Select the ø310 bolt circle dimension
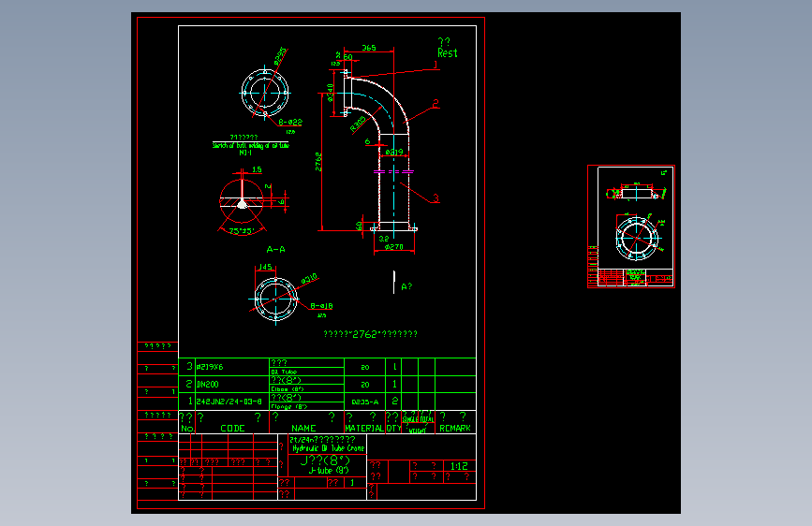Viewport: 812px width, 526px height. [309, 279]
